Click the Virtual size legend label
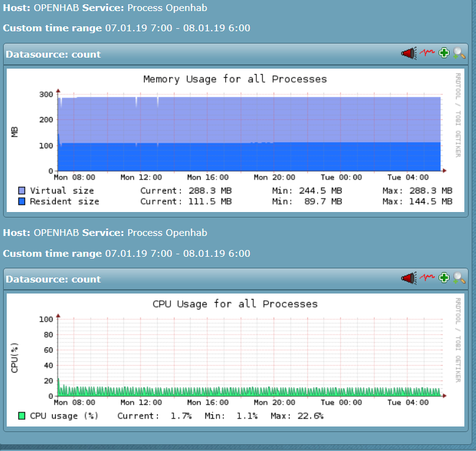476x451 pixels. pos(62,191)
